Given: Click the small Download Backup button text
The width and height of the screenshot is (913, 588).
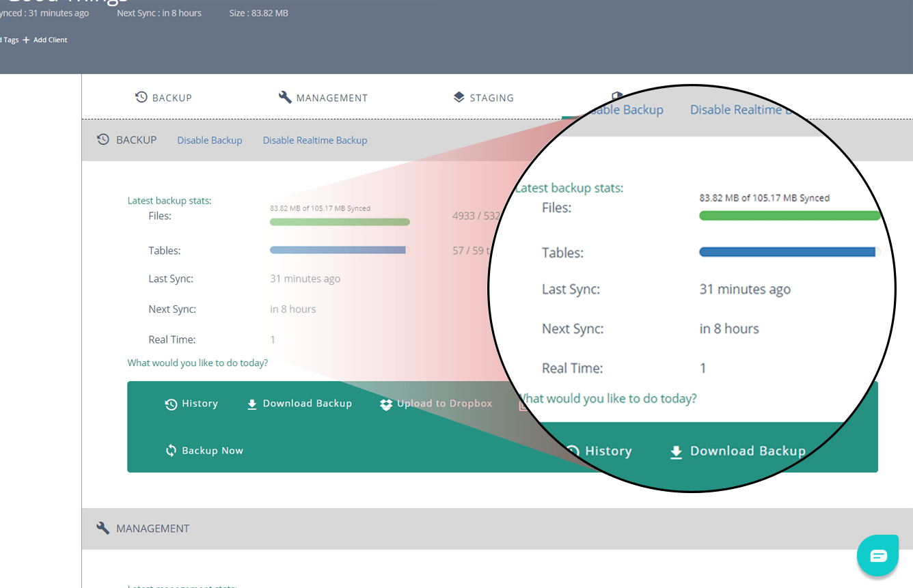Looking at the screenshot, I should [307, 404].
